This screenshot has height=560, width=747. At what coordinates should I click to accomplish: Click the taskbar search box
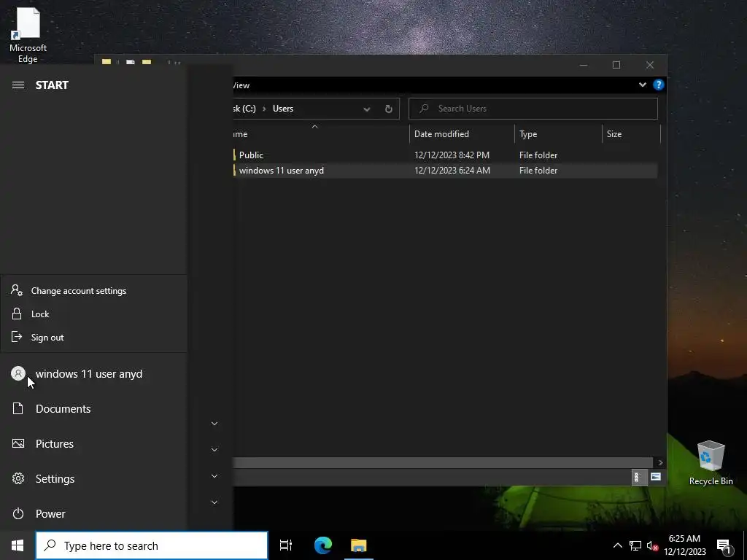[152, 545]
